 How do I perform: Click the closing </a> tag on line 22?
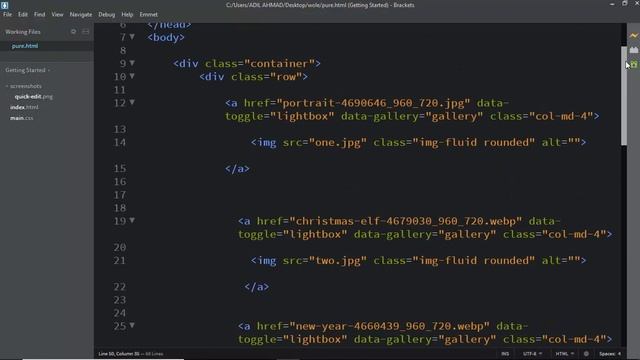pyautogui.click(x=257, y=287)
